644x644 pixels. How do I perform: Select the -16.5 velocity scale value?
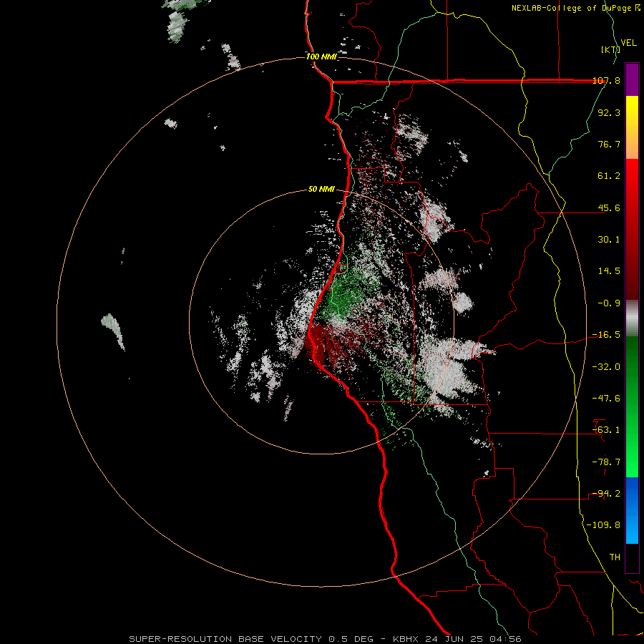[x=606, y=335]
